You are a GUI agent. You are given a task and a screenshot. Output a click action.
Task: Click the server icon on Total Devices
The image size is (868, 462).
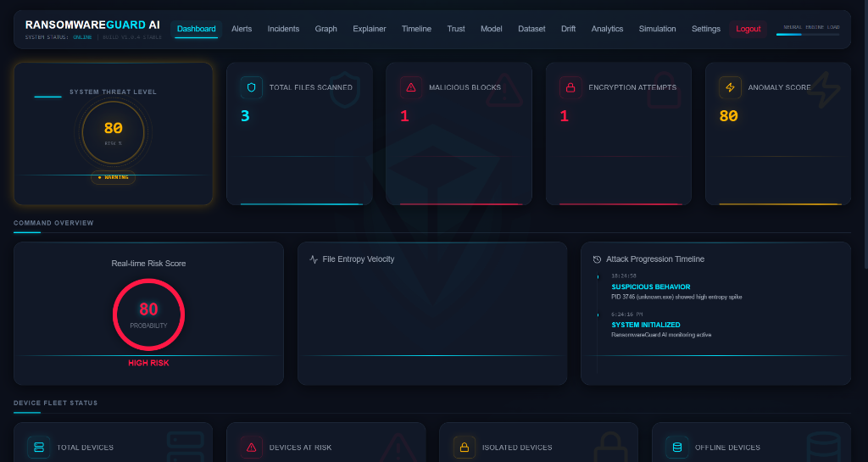39,447
